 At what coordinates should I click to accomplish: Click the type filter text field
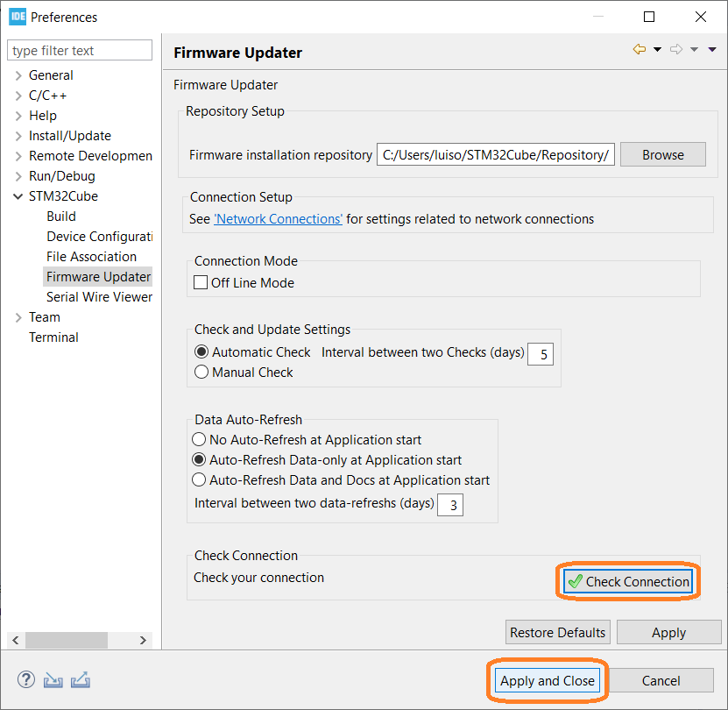click(80, 50)
